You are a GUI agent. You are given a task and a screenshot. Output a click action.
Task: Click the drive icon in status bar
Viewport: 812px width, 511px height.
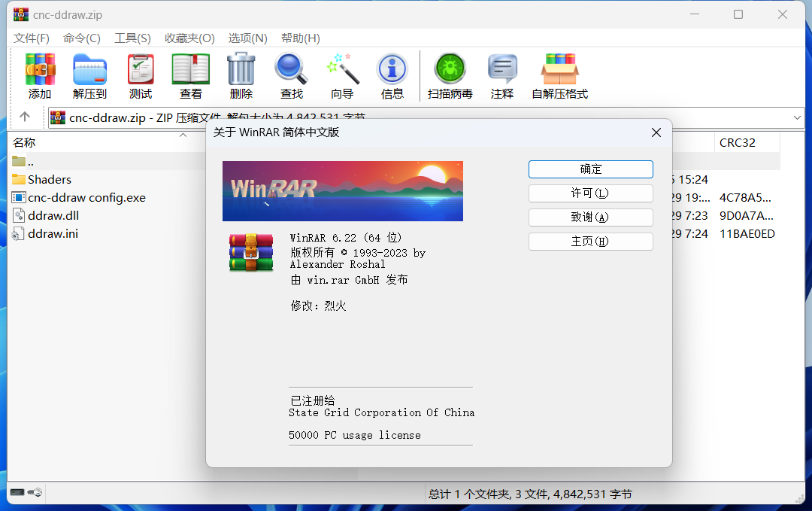coord(17,492)
